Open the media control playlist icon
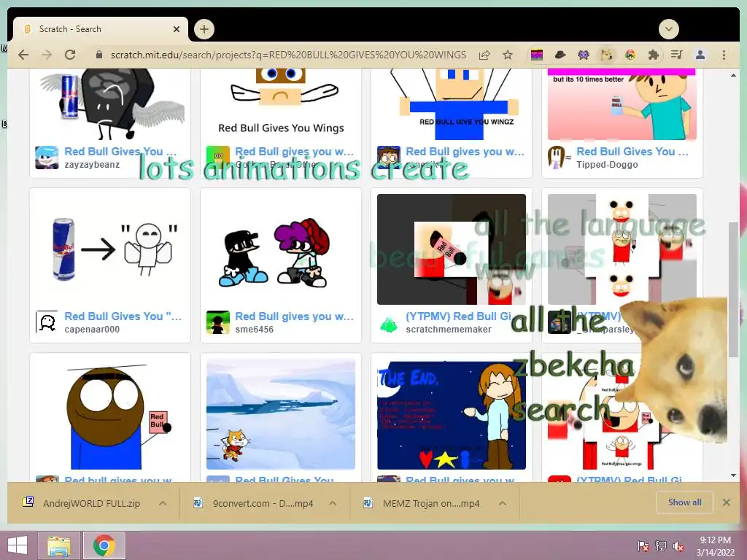Viewport: 747px width, 560px height. [676, 55]
